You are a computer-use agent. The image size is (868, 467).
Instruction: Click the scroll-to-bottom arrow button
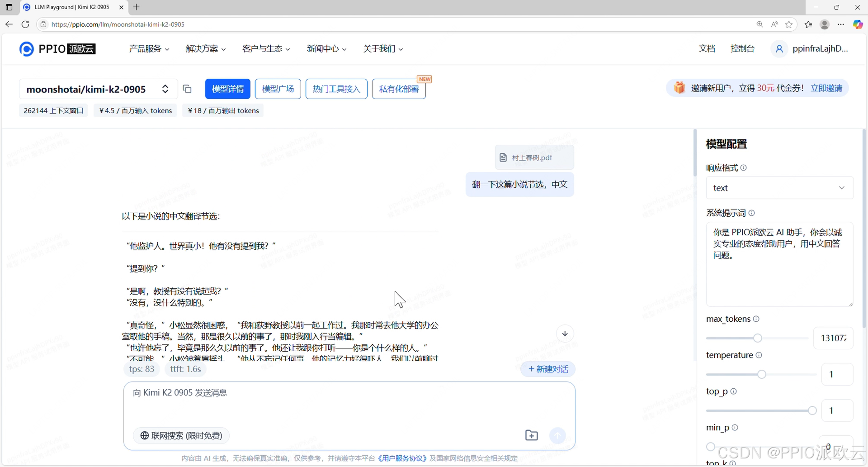tap(565, 334)
